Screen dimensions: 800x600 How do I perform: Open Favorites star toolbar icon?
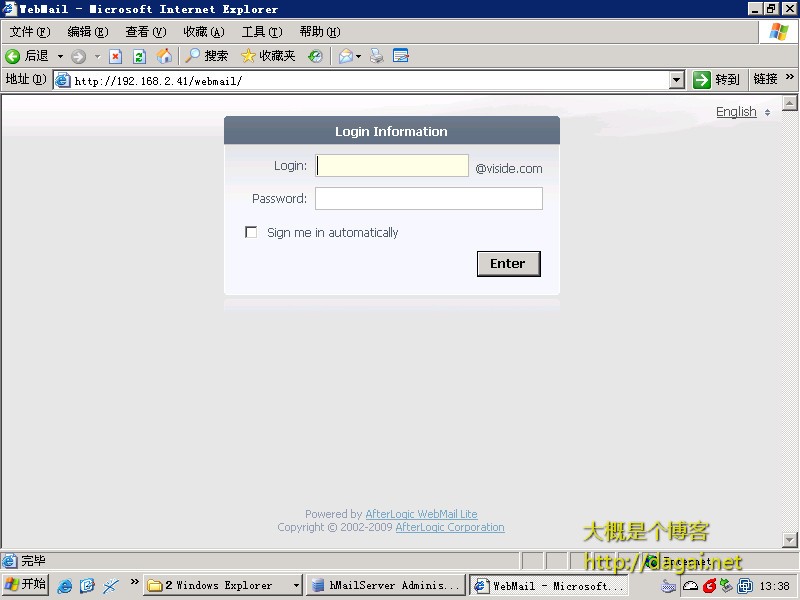coord(248,56)
